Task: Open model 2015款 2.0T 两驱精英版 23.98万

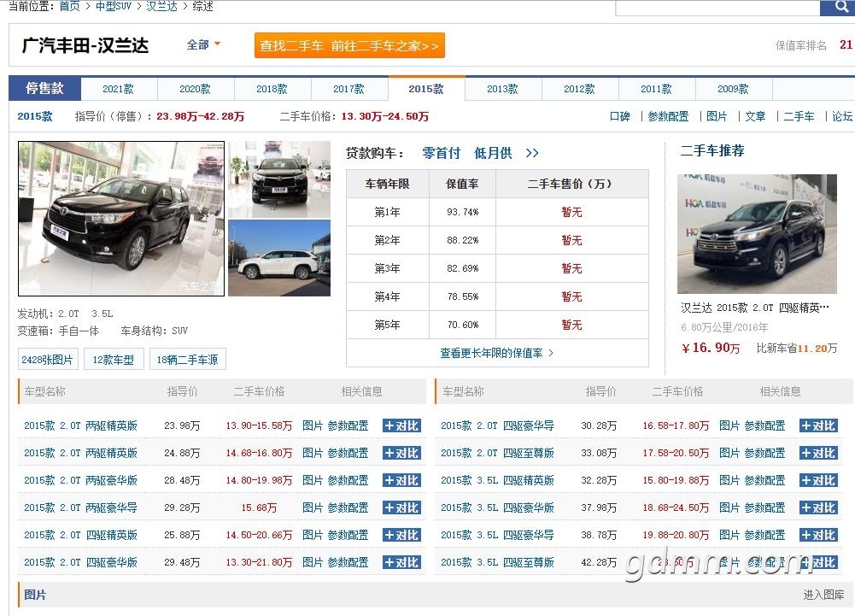Action: click(x=80, y=425)
